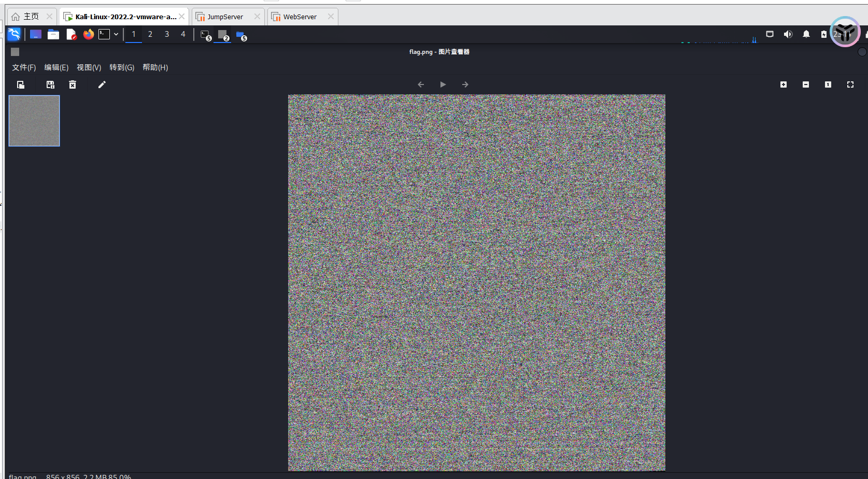The height and width of the screenshot is (479, 868).
Task: Open the terminal emulator launcher
Action: [x=104, y=34]
